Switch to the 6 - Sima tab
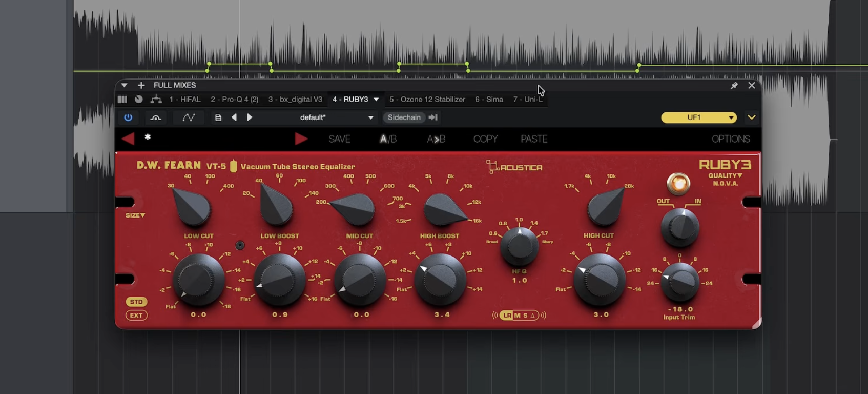Image resolution: width=868 pixels, height=394 pixels. coord(489,99)
